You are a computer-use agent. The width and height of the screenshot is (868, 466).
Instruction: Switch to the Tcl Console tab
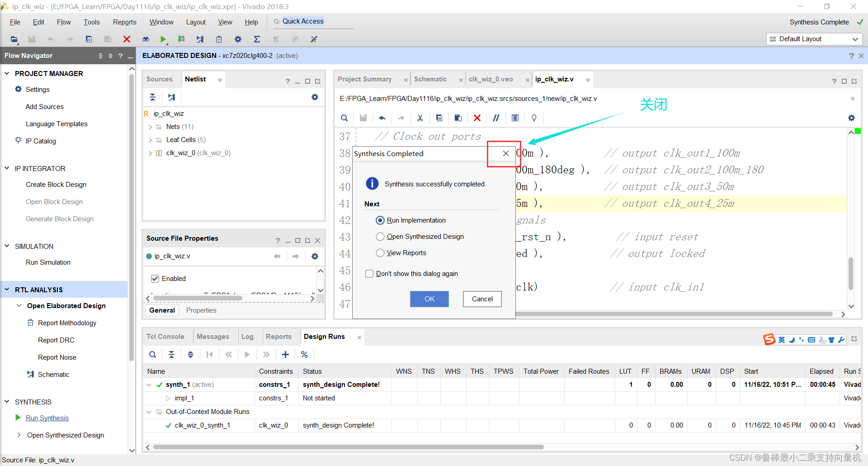[x=165, y=337]
